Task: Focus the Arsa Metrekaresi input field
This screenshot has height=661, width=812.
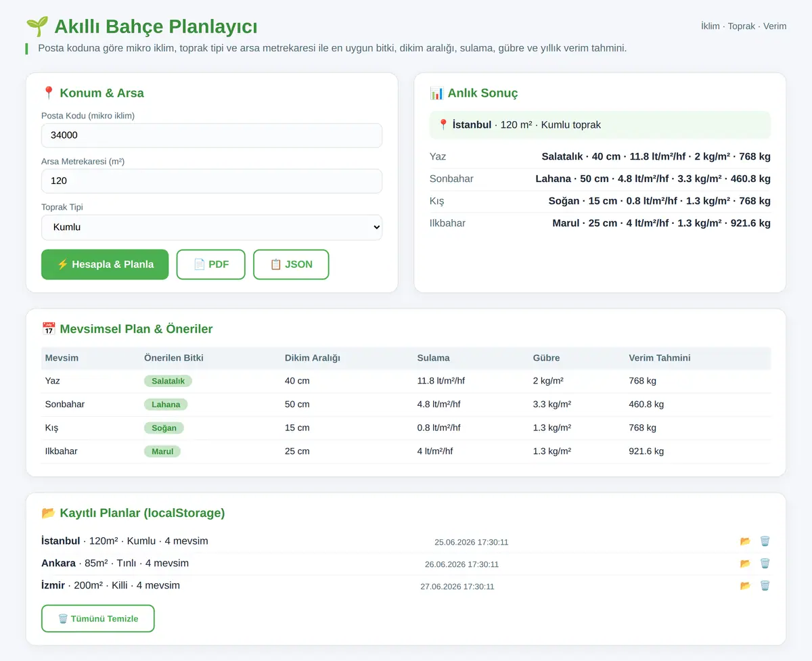Action: click(212, 181)
